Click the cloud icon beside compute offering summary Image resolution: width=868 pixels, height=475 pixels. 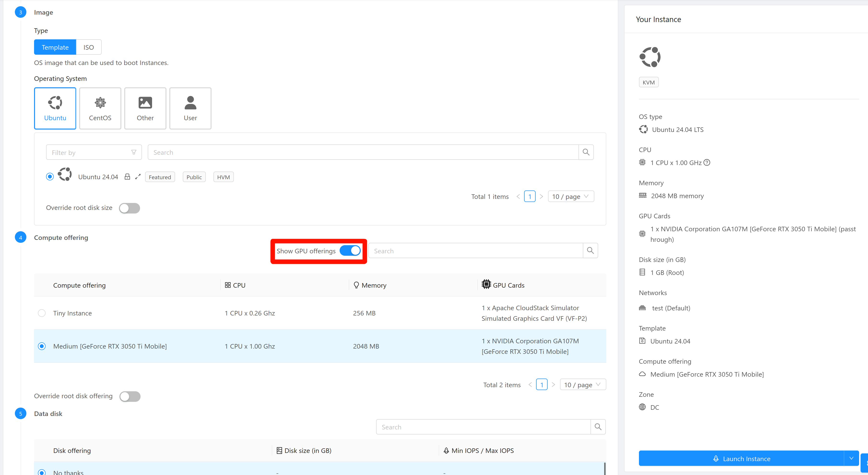pos(642,374)
